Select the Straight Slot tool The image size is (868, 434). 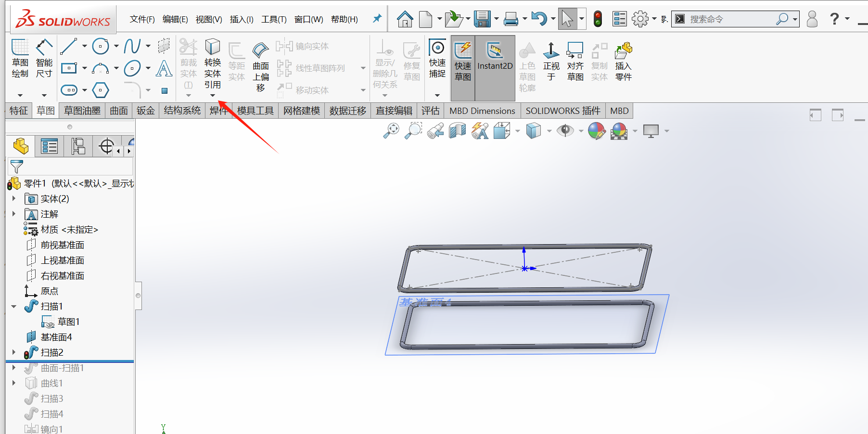pos(69,90)
